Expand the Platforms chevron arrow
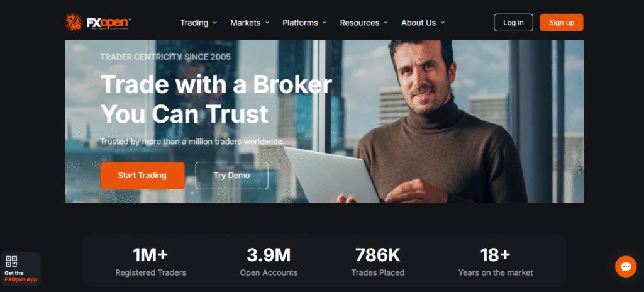Screen dimensions: 644x292 325,23
